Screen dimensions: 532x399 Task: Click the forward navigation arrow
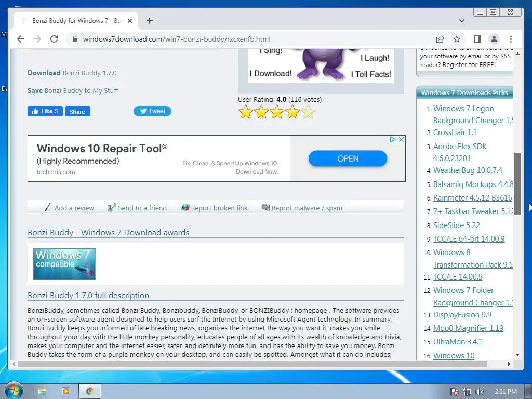click(x=37, y=39)
